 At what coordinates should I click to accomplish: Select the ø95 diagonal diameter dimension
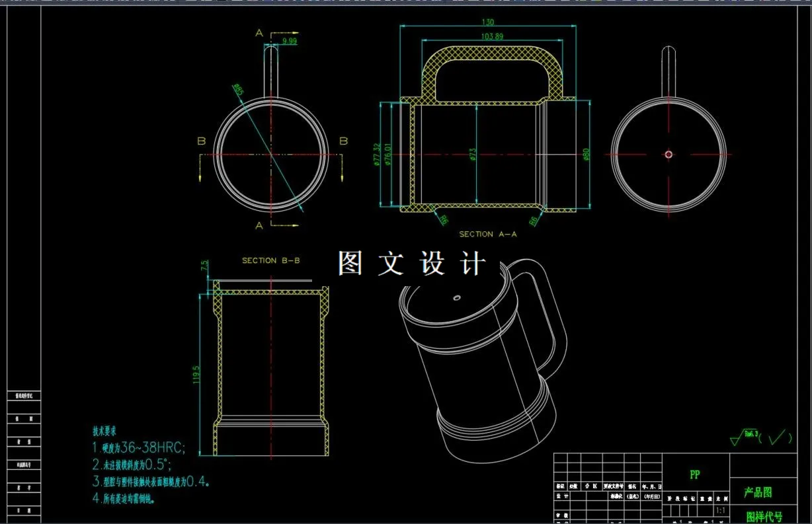click(239, 89)
